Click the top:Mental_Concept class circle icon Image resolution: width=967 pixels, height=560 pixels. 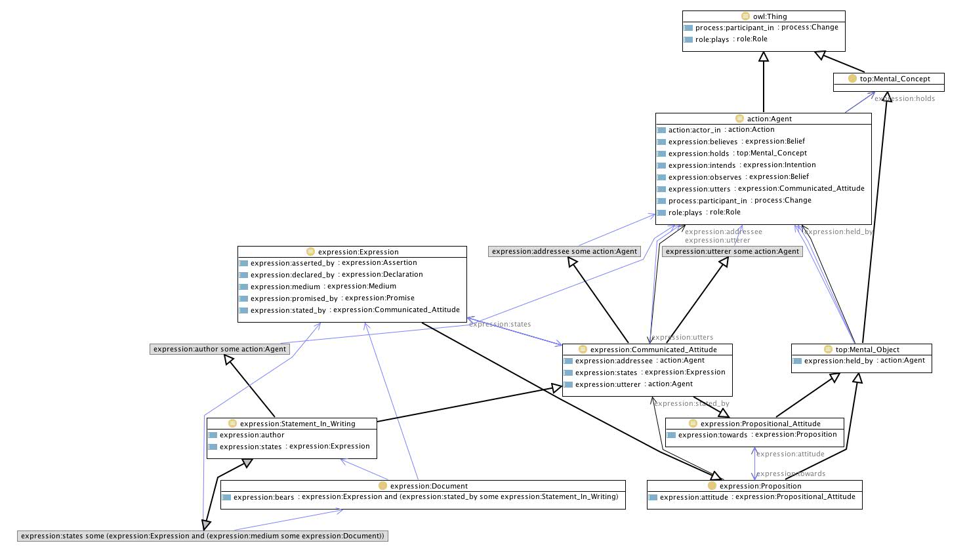point(852,79)
